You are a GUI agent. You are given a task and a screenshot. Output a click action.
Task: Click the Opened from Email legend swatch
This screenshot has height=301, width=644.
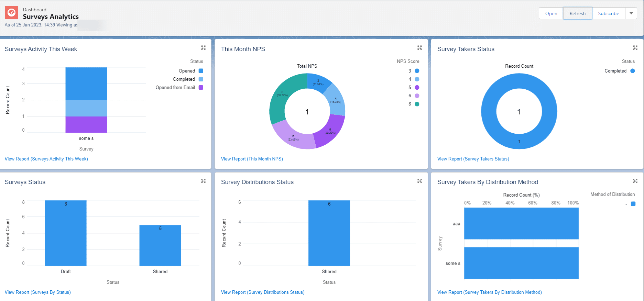point(201,87)
